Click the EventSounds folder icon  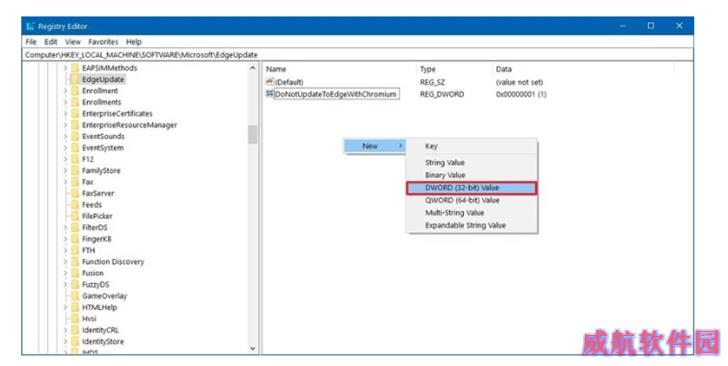[75, 136]
